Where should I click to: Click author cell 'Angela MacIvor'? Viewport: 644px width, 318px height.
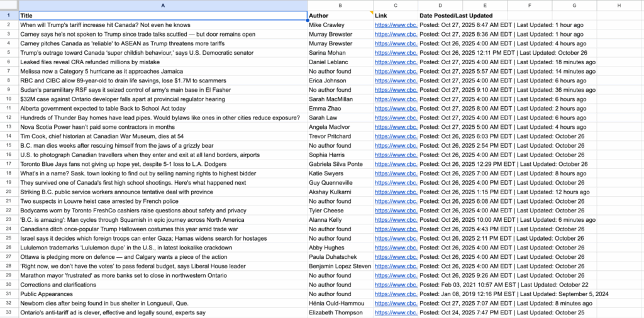(x=340, y=127)
